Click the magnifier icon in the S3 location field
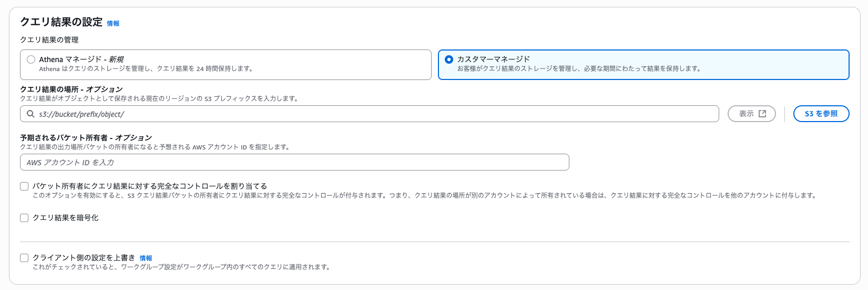Screen dimensions: 868x290 click(30, 114)
